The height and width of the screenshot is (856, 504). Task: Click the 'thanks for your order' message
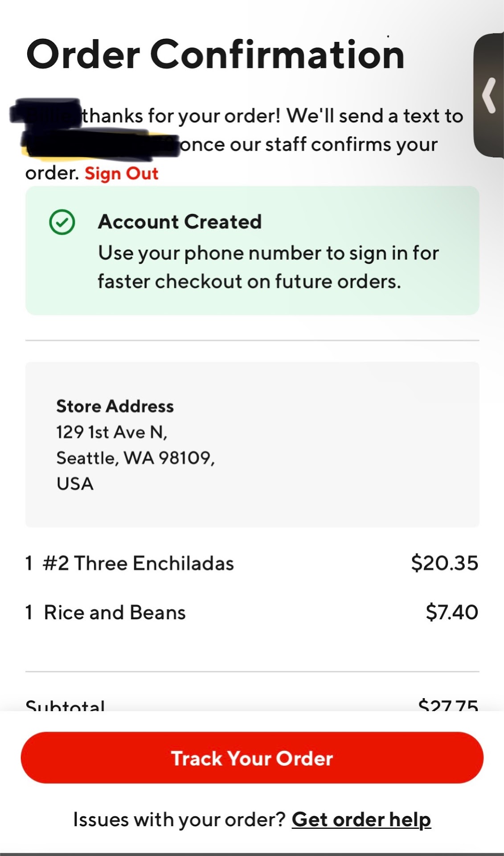(x=272, y=116)
